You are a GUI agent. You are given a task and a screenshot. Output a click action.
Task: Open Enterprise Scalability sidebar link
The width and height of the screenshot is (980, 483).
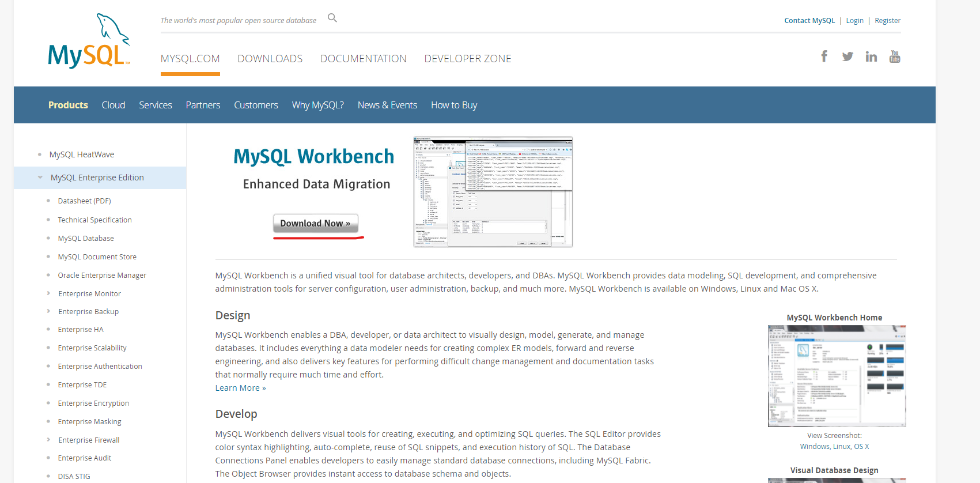(x=92, y=348)
